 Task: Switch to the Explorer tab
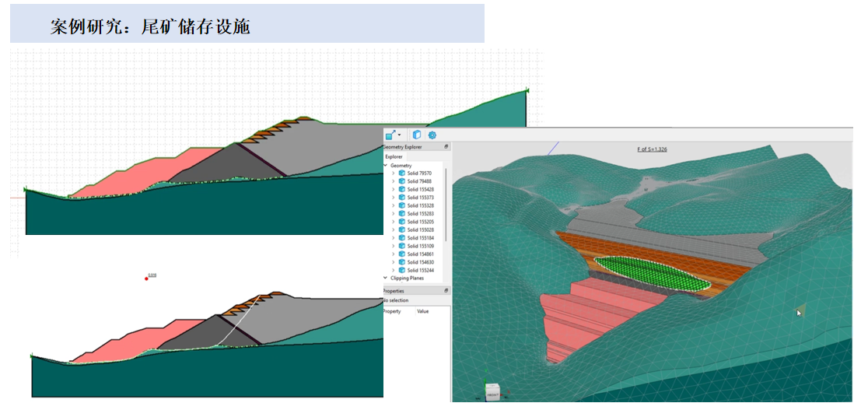[x=394, y=156]
